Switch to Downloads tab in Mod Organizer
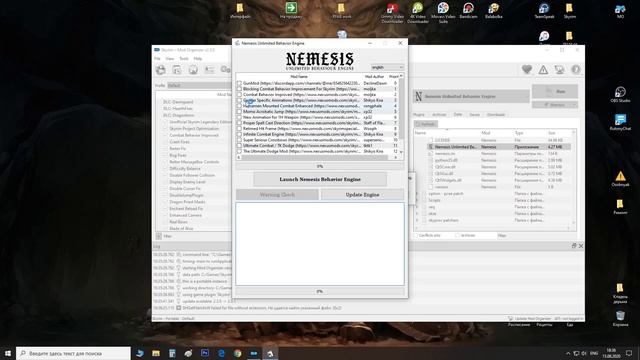The width and height of the screenshot is (640, 360). tap(496, 115)
